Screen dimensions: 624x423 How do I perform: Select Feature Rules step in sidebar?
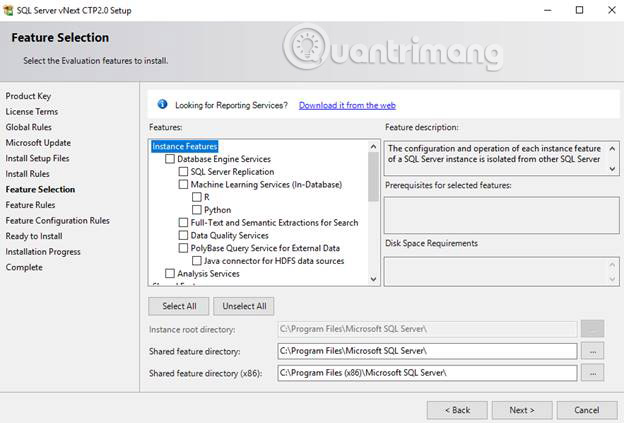click(x=30, y=205)
